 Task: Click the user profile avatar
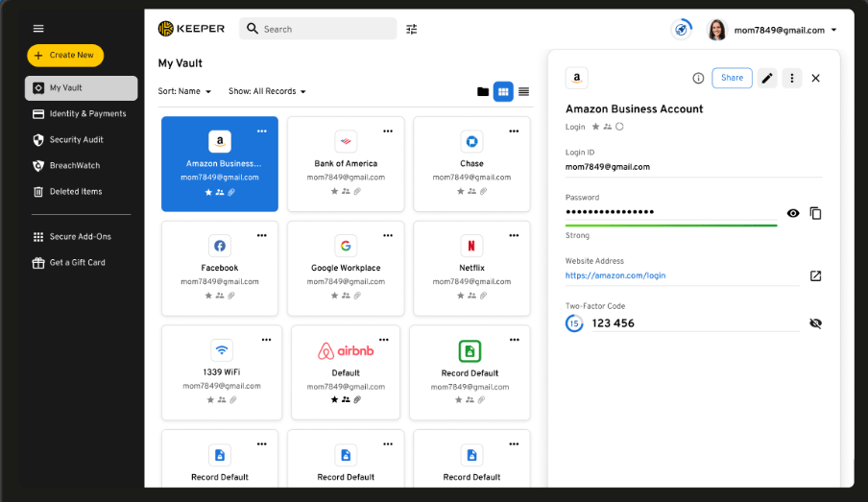coord(717,30)
